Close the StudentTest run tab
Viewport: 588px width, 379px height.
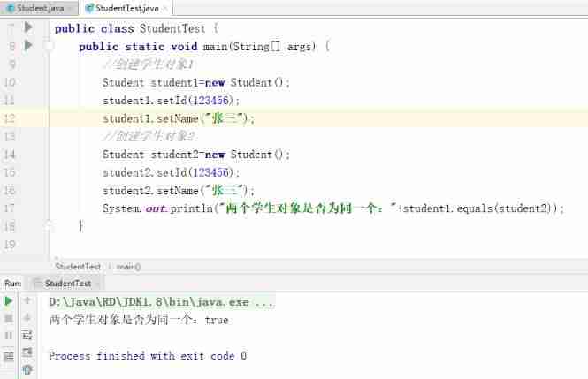click(97, 284)
